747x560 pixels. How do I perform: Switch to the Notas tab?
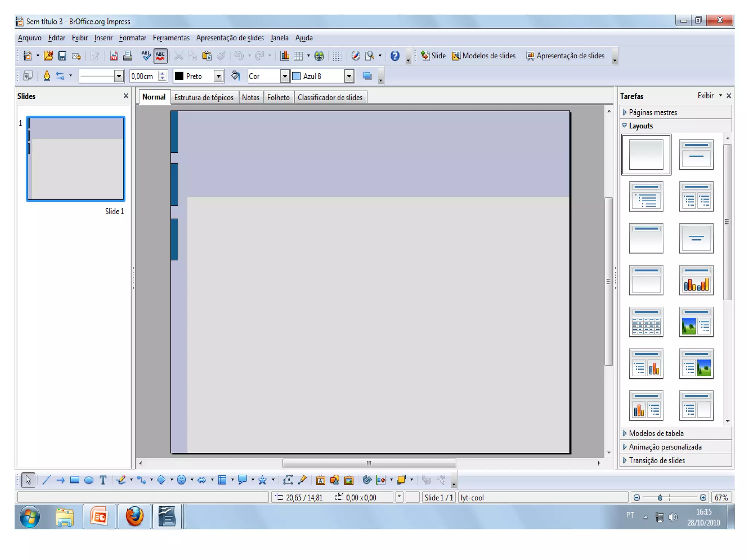pyautogui.click(x=250, y=97)
